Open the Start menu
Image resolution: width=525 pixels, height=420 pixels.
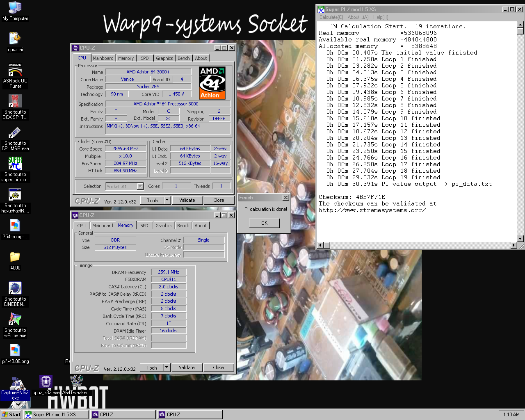11,414
